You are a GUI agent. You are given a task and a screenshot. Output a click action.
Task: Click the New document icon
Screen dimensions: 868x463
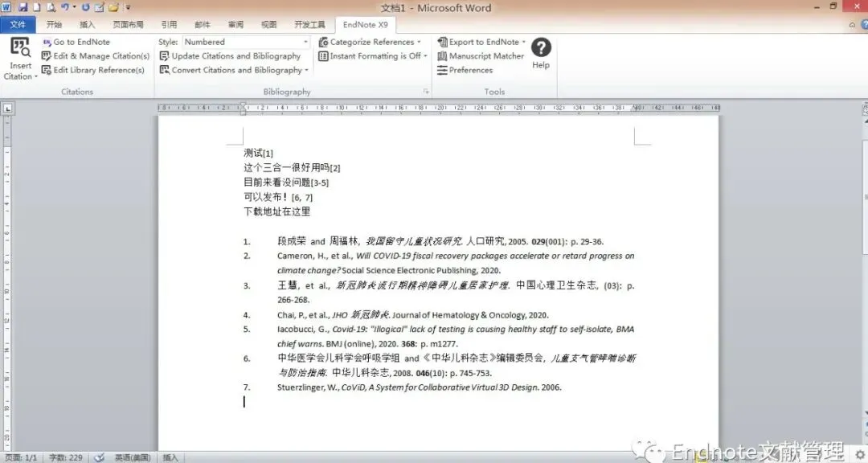(x=37, y=7)
